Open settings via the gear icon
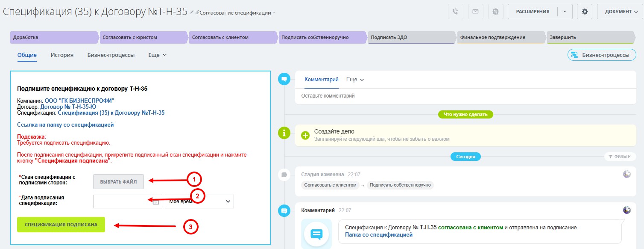Image resolution: width=644 pixels, height=249 pixels. tap(585, 12)
